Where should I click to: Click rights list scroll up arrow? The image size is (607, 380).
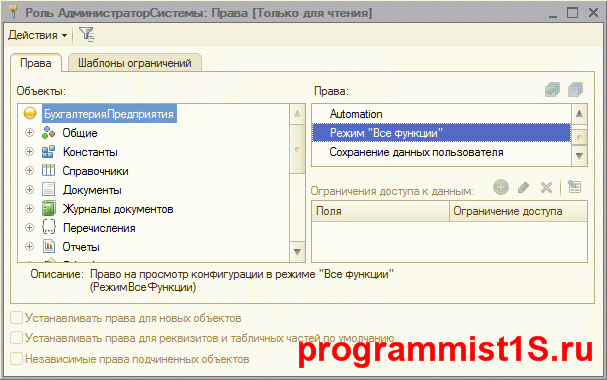(x=580, y=114)
